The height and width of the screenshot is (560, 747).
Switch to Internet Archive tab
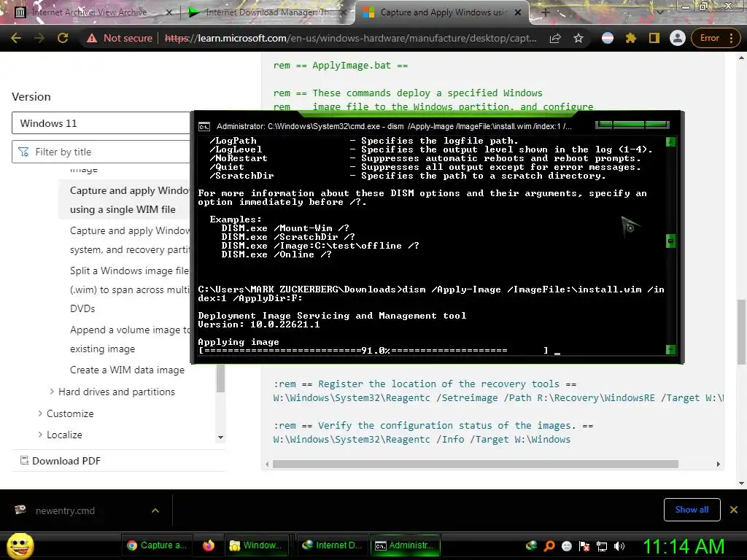tap(88, 12)
